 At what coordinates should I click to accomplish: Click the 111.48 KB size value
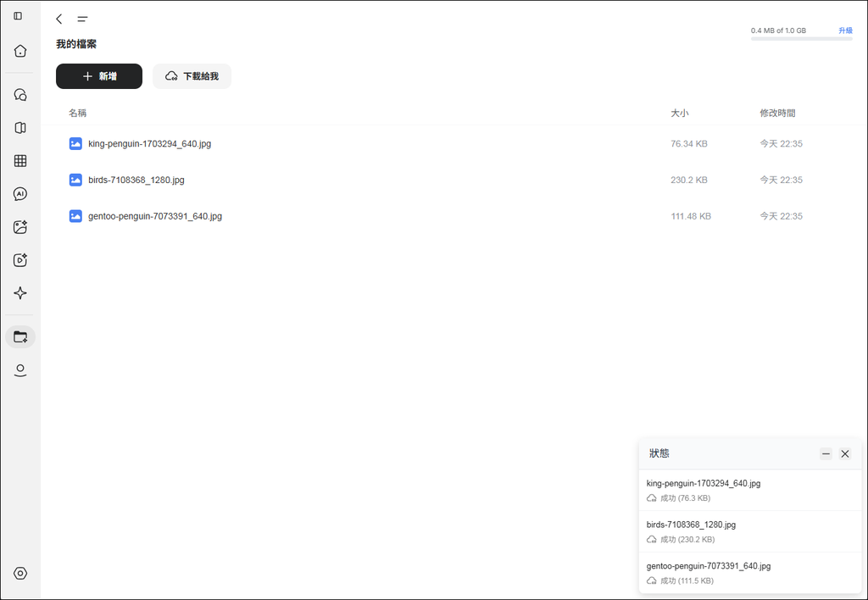pyautogui.click(x=691, y=216)
